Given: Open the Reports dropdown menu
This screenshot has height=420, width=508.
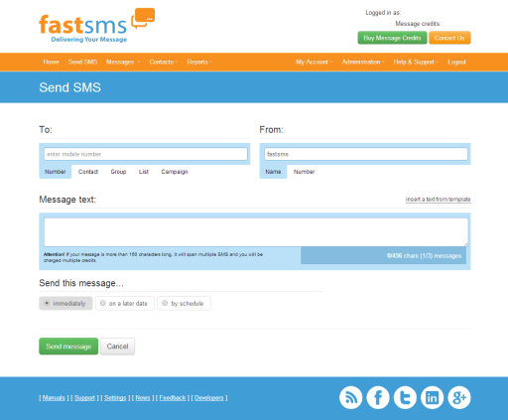Looking at the screenshot, I should click(x=199, y=62).
